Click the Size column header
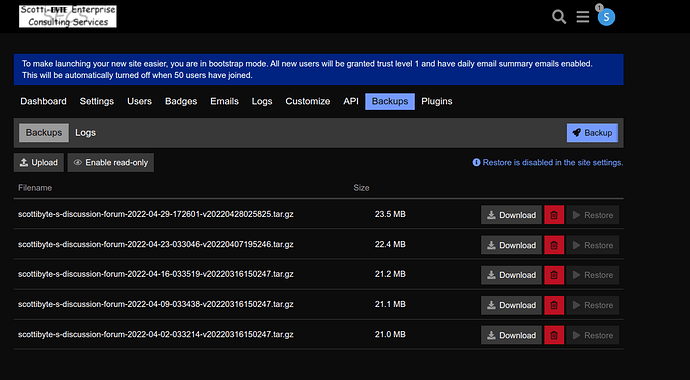Viewport: 690px width, 380px height. [x=361, y=188]
